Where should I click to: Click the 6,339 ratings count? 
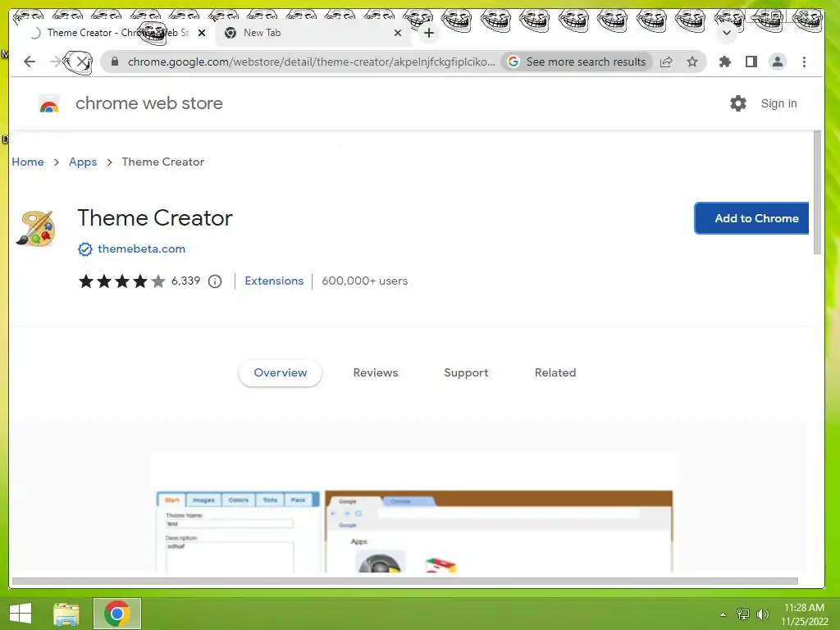coord(185,281)
